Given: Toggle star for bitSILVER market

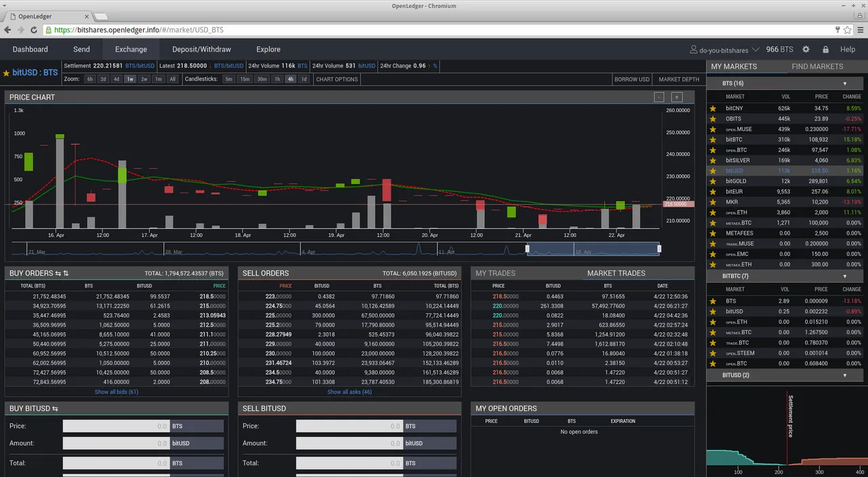Looking at the screenshot, I should click(x=713, y=161).
